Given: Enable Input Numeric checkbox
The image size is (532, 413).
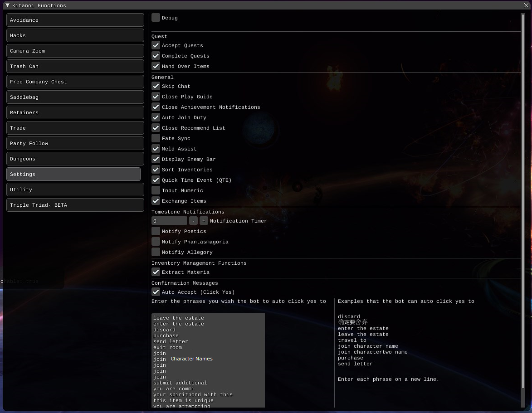Looking at the screenshot, I should 156,190.
